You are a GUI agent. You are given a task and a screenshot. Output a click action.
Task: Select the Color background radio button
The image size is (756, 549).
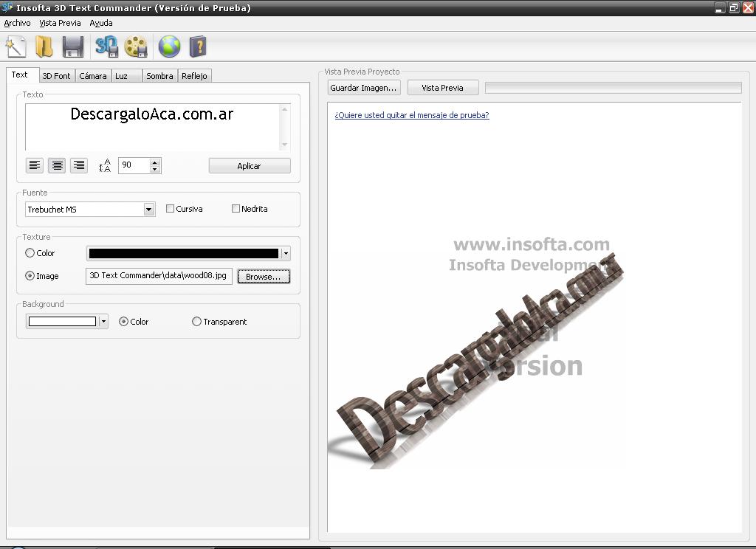pyautogui.click(x=123, y=322)
